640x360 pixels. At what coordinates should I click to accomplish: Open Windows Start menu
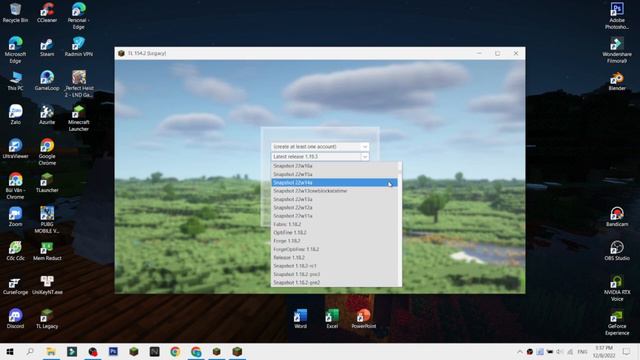coord(9,351)
